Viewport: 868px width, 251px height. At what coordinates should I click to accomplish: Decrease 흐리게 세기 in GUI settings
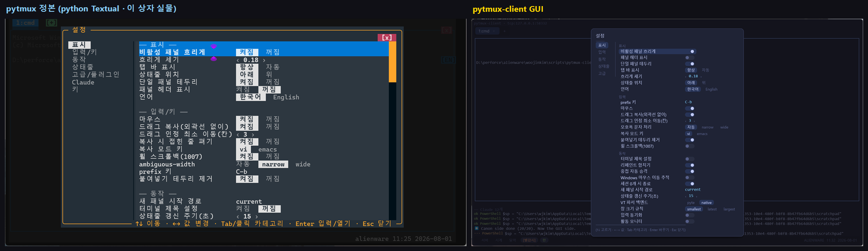pyautogui.click(x=686, y=76)
